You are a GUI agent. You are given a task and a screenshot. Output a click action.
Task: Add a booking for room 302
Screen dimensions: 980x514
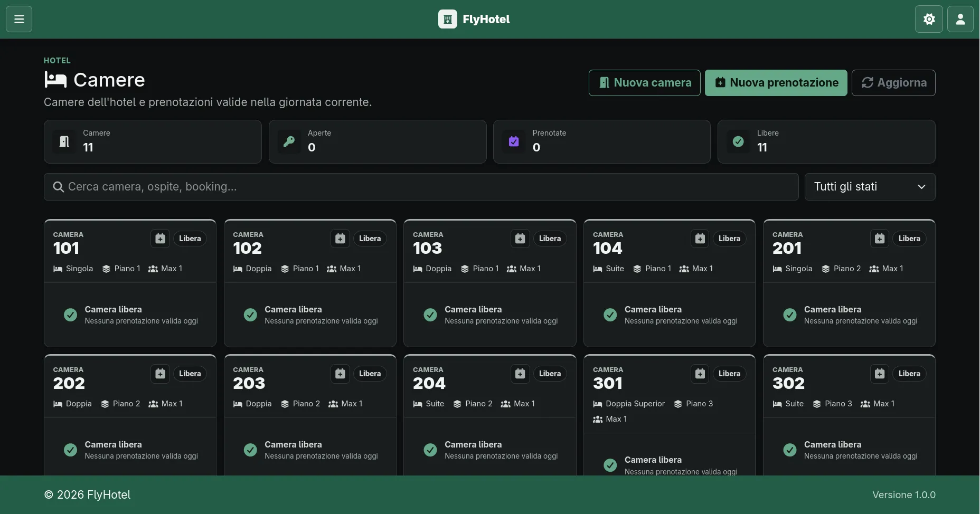(880, 374)
